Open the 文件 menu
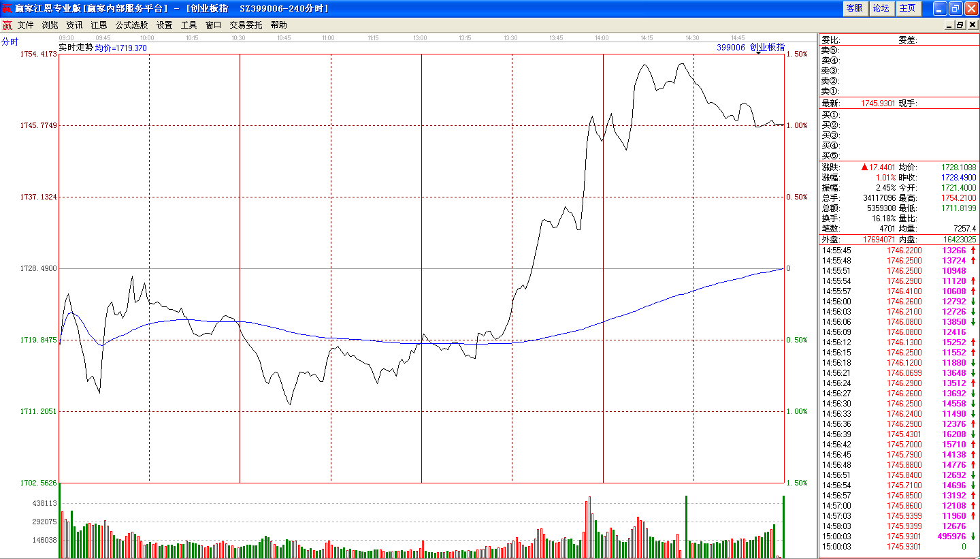Image resolution: width=980 pixels, height=559 pixels. pos(25,25)
